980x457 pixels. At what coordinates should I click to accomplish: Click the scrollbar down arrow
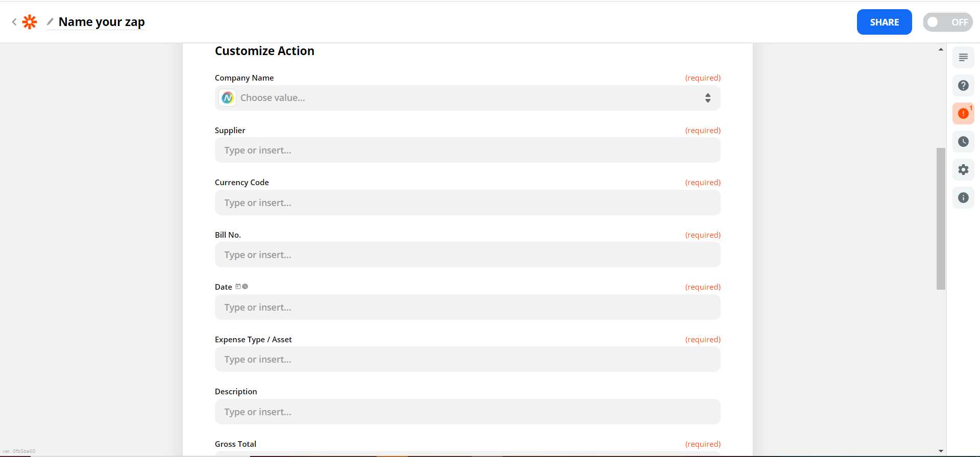(x=941, y=451)
